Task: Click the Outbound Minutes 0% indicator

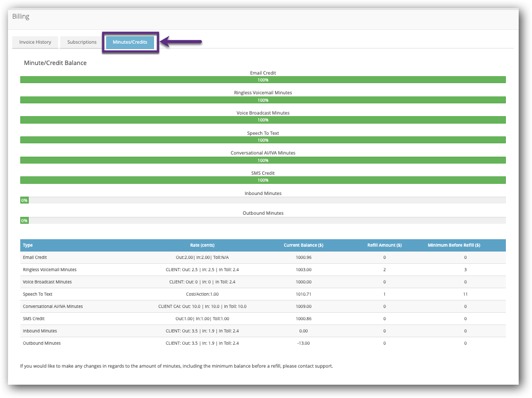Action: pyautogui.click(x=24, y=220)
